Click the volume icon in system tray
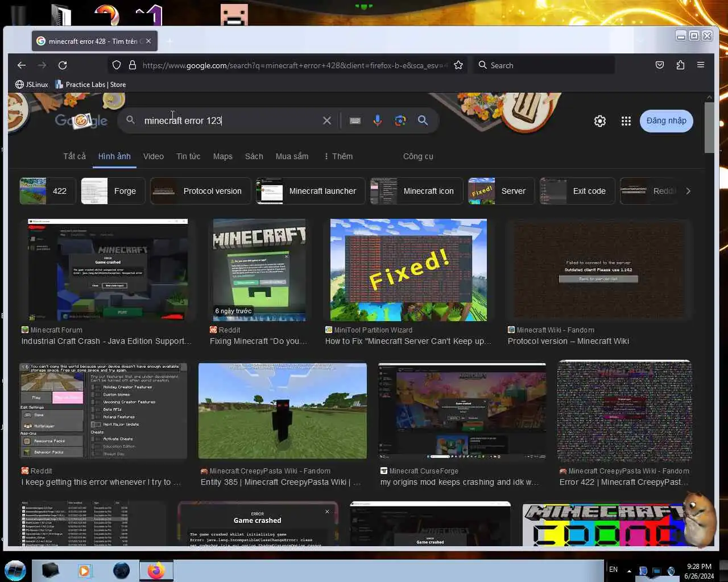Viewport: 728px width, 582px height. tap(671, 571)
